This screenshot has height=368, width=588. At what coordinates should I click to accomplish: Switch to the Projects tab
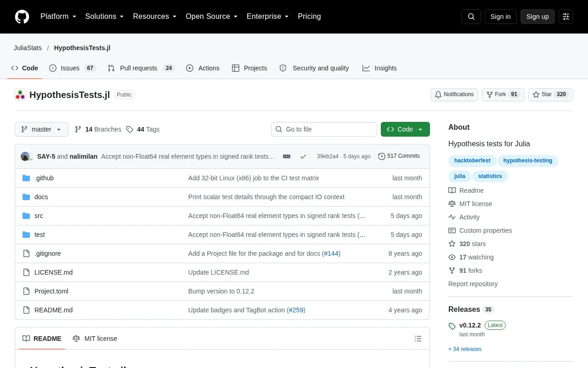coord(249,68)
